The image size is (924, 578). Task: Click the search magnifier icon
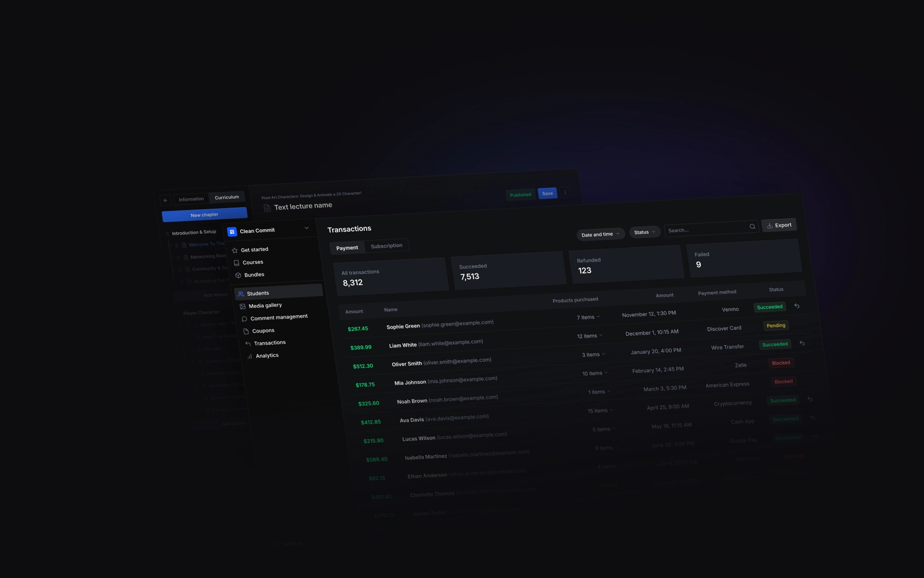coord(752,226)
